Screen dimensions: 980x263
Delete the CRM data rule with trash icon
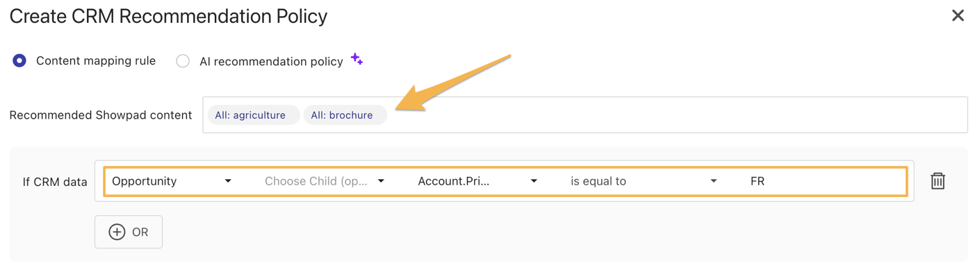coord(938,181)
